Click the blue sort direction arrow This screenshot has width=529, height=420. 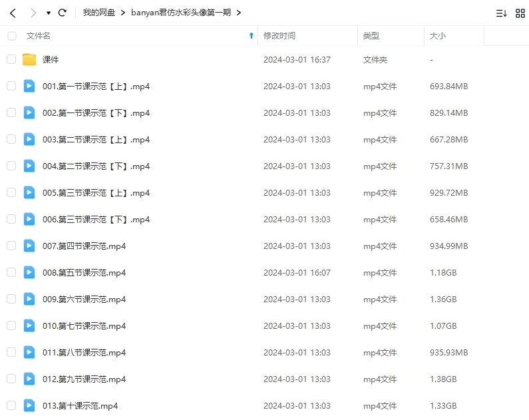click(x=251, y=36)
